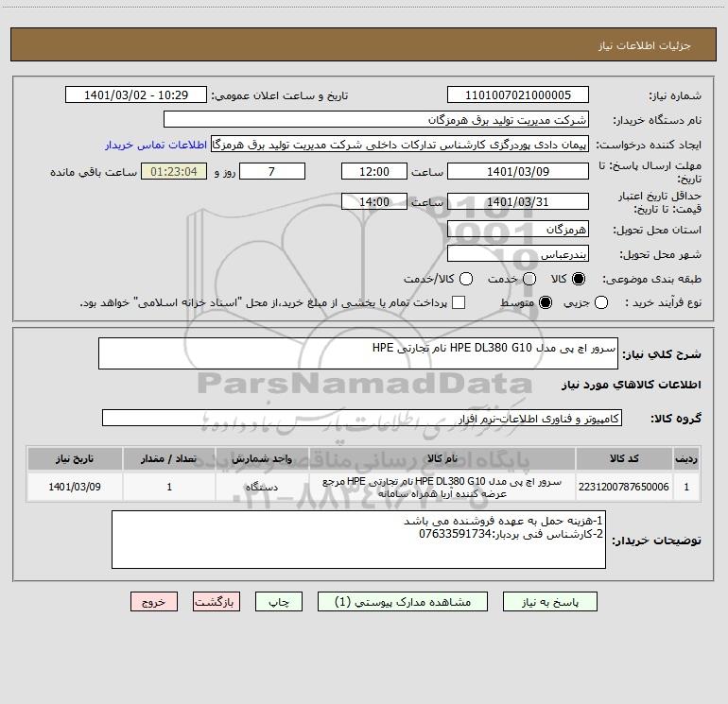Click the شماره نیاز field 1101007021000005
Screen dimensions: 728x704
point(518,94)
